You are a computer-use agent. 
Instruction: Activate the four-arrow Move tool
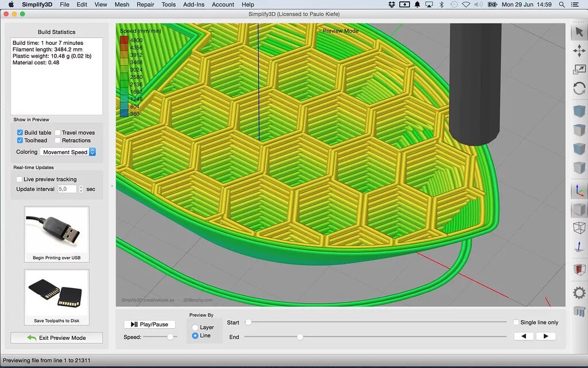[x=579, y=51]
